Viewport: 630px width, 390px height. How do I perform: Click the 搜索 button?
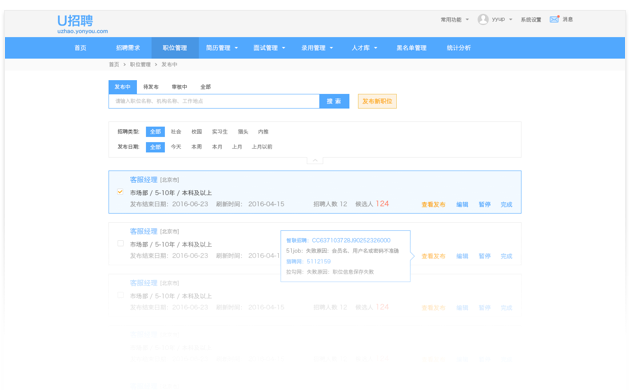tap(334, 101)
